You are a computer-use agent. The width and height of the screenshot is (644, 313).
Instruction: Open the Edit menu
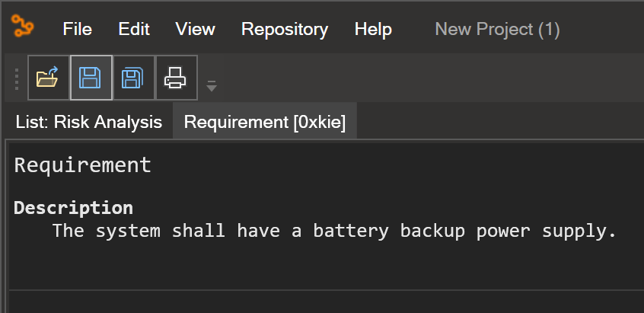click(134, 29)
